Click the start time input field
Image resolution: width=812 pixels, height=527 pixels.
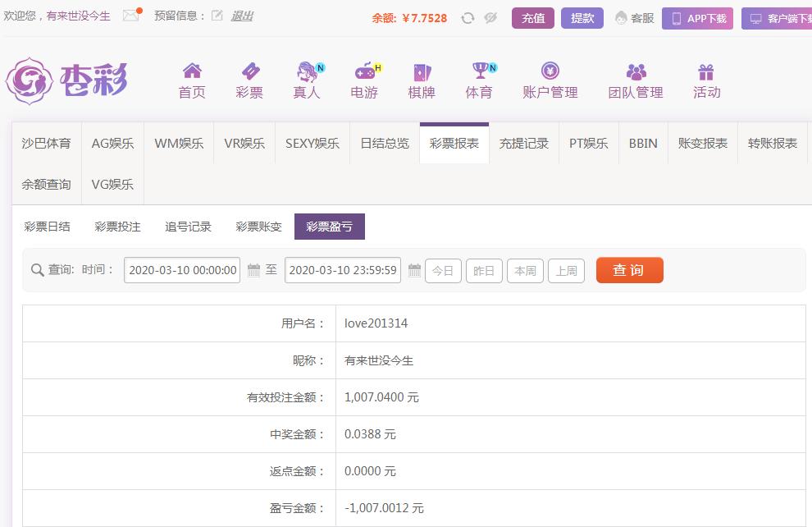tap(182, 270)
